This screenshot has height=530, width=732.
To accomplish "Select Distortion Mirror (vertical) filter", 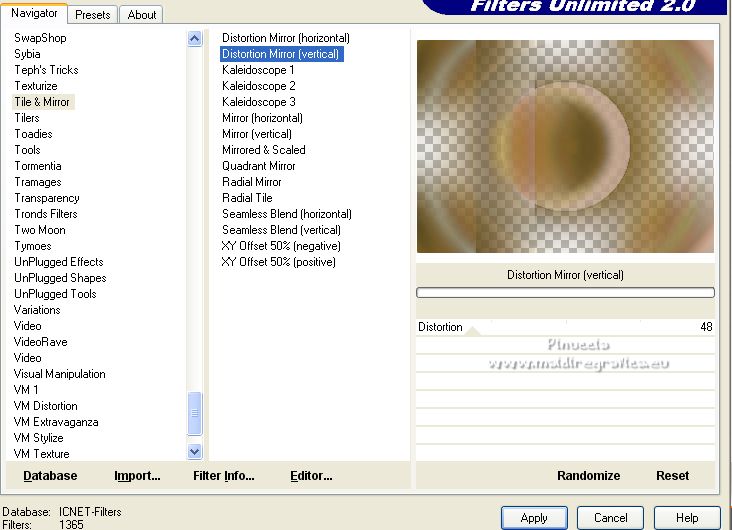I will click(282, 54).
